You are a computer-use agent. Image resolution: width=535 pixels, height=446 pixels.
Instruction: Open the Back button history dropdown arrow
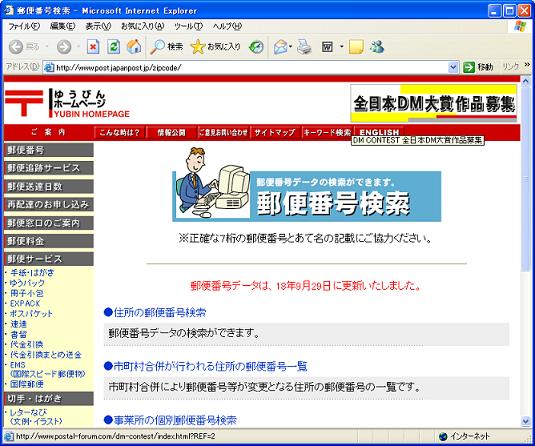[x=47, y=47]
